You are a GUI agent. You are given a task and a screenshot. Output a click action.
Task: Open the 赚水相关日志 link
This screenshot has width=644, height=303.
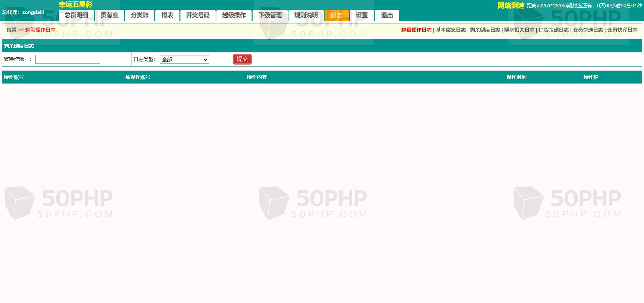coord(519,30)
